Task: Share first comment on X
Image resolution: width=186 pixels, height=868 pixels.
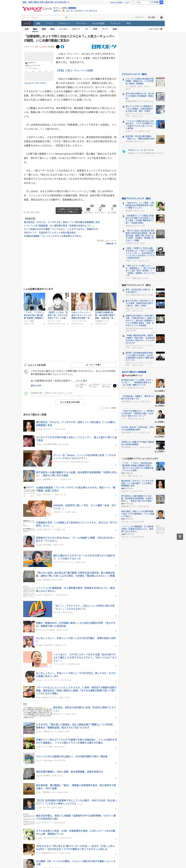Action: pyautogui.click(x=114, y=386)
